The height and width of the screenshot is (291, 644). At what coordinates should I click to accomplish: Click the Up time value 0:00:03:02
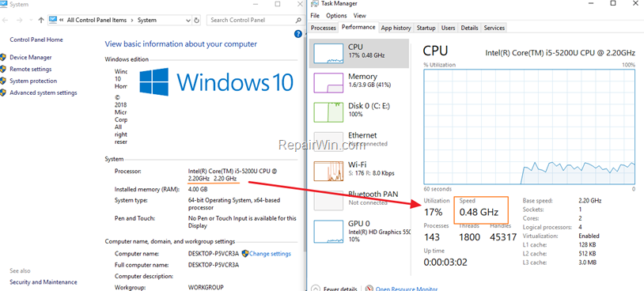pos(445,263)
